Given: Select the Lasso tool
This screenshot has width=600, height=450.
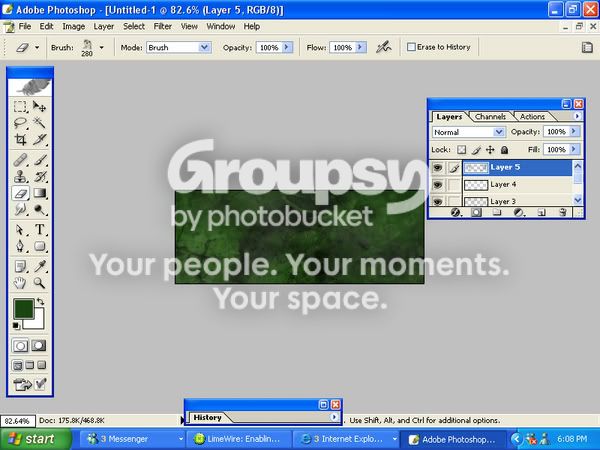Looking at the screenshot, I should (x=20, y=123).
